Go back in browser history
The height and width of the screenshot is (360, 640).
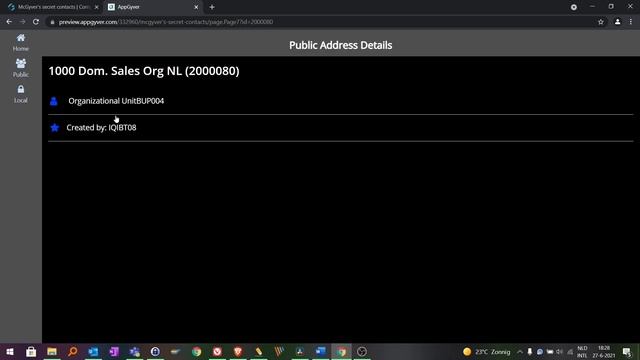point(9,22)
